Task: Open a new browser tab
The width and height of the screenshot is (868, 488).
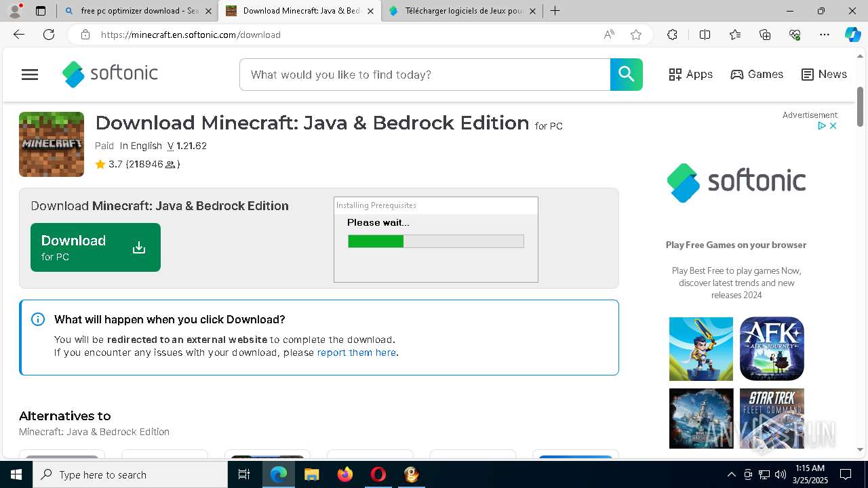Action: click(x=555, y=11)
